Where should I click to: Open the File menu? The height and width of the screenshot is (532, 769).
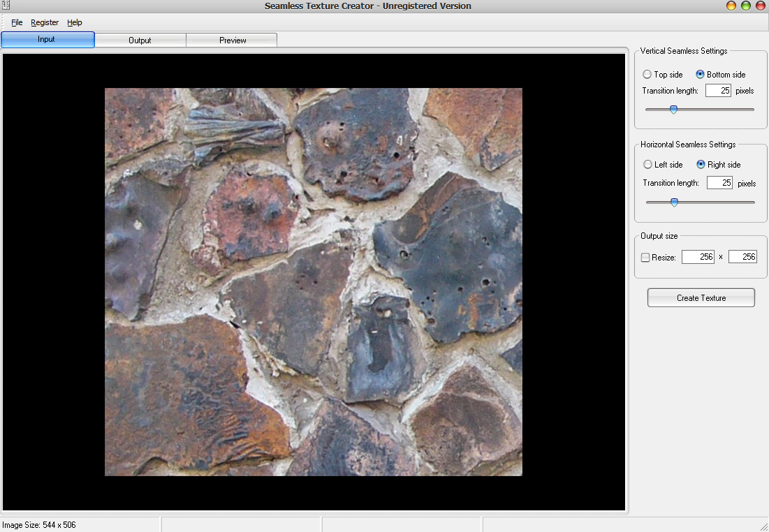tap(17, 22)
